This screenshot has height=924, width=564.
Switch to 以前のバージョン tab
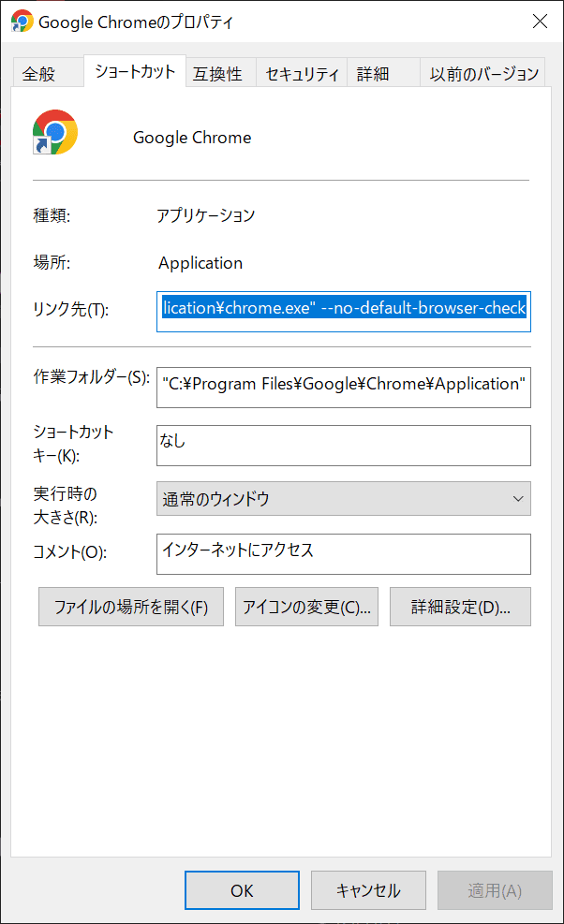pyautogui.click(x=482, y=74)
